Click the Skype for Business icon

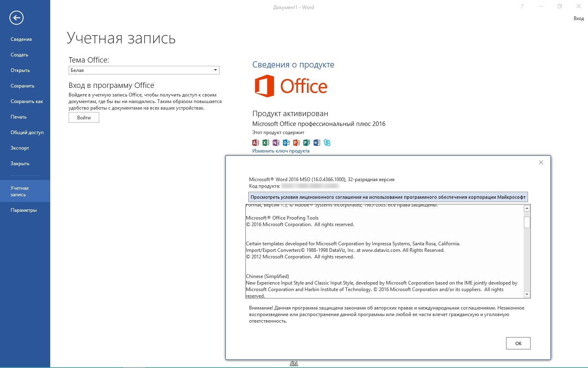327,143
